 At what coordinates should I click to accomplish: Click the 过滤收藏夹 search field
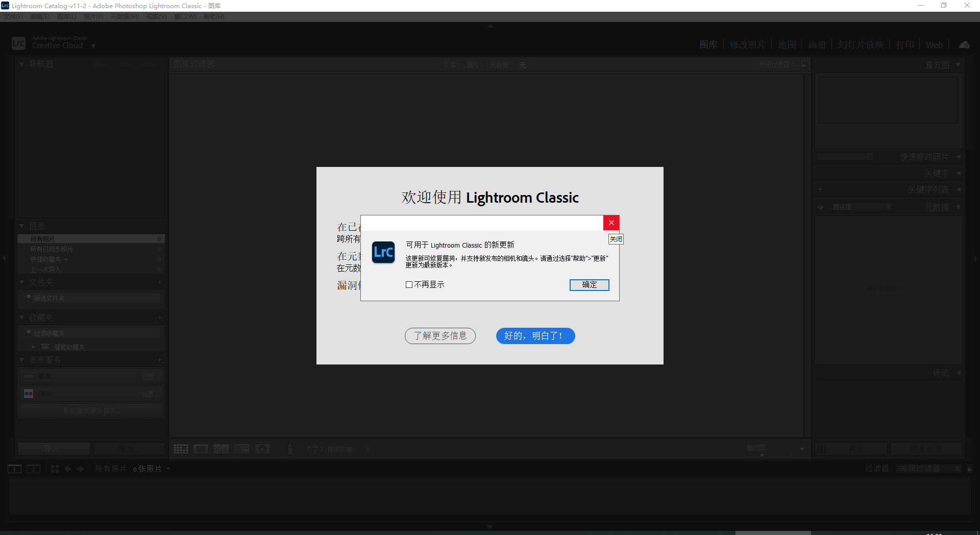point(91,333)
